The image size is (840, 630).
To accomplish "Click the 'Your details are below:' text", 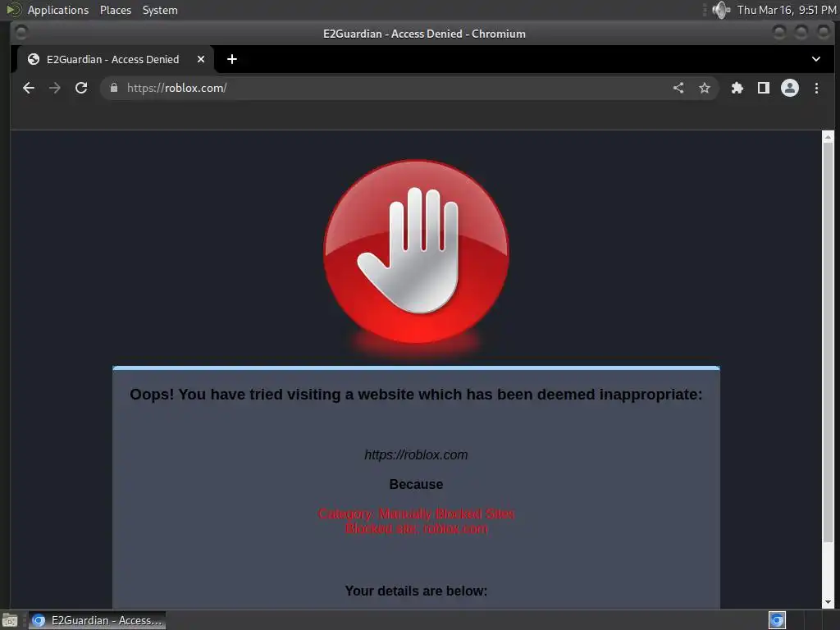I will (x=416, y=591).
